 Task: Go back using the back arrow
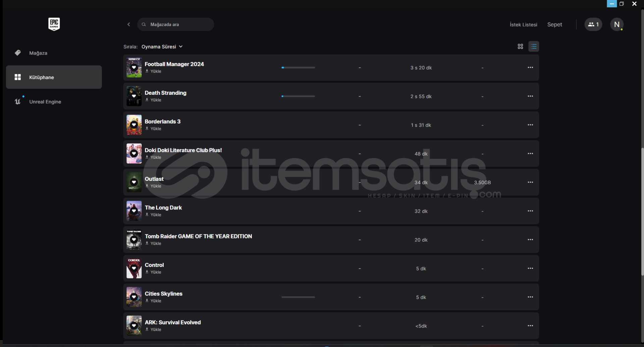[129, 24]
